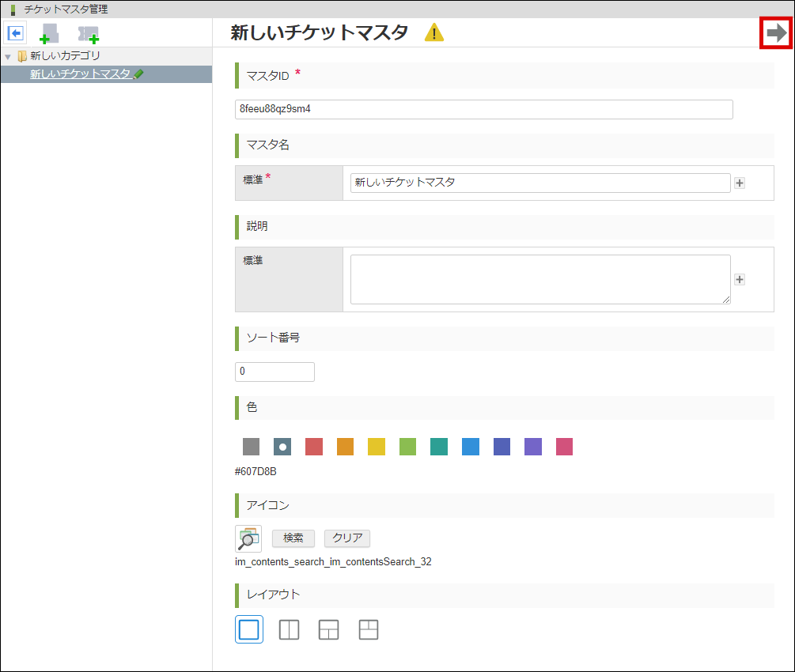This screenshot has height=672, width=795.
Task: Add another locale entry for 説明
Action: pyautogui.click(x=740, y=279)
